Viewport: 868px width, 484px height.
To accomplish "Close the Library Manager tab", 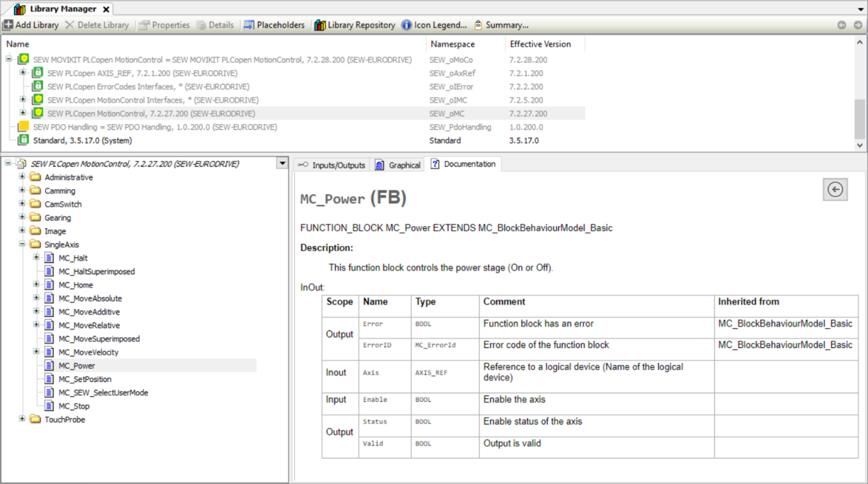I will tap(106, 9).
